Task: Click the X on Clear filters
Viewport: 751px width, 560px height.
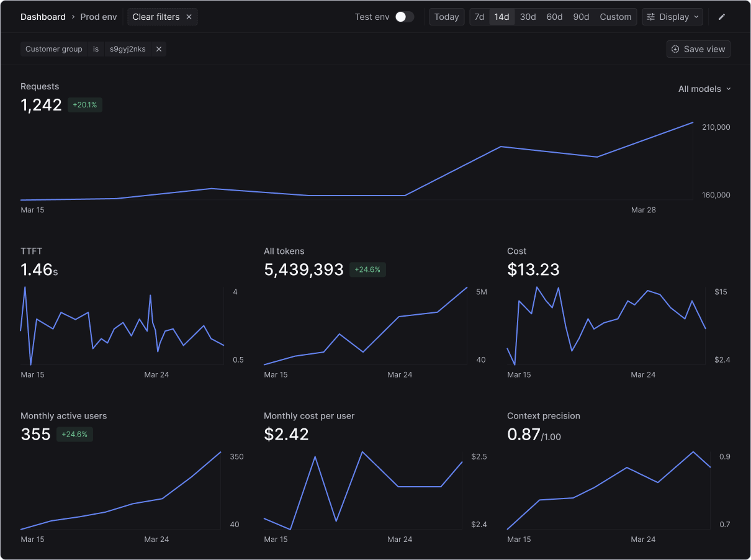Action: tap(189, 17)
